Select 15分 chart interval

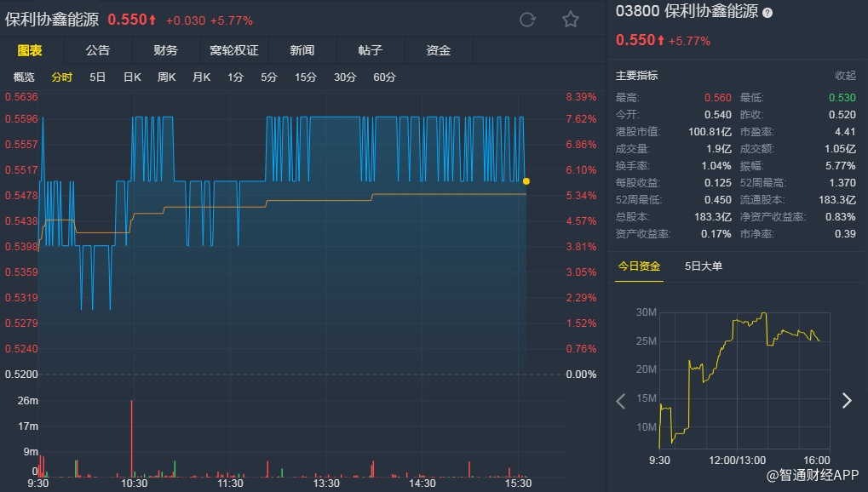click(x=306, y=77)
